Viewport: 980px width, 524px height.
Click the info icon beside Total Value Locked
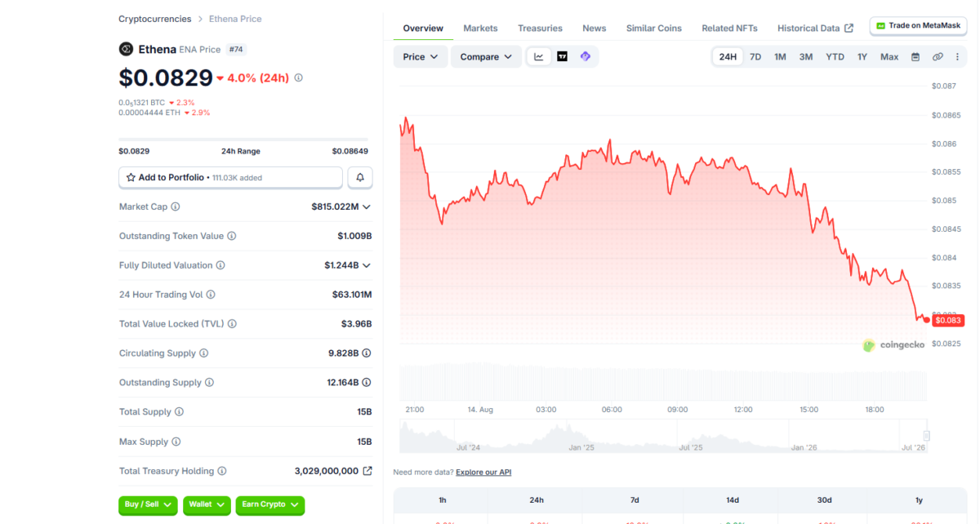232,324
